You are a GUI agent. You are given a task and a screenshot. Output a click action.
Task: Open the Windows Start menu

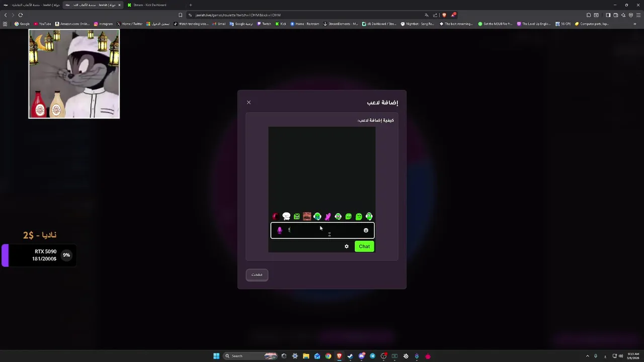coord(216,356)
